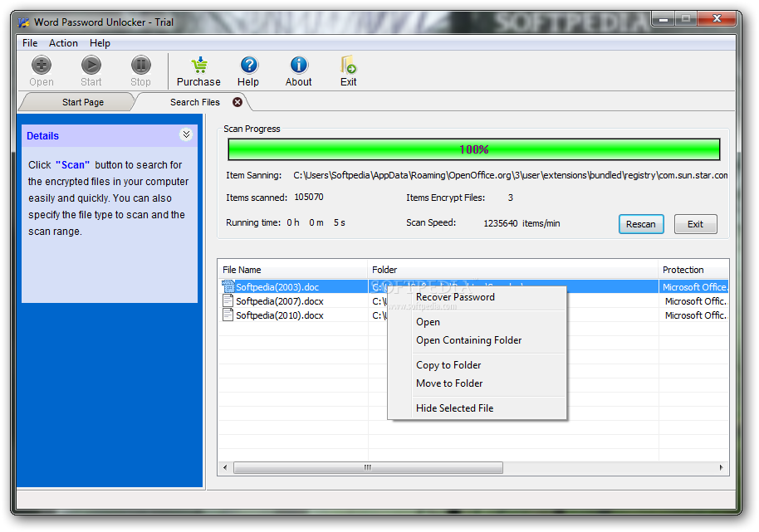
Task: Choose Open from the context menu
Action: 477,322
